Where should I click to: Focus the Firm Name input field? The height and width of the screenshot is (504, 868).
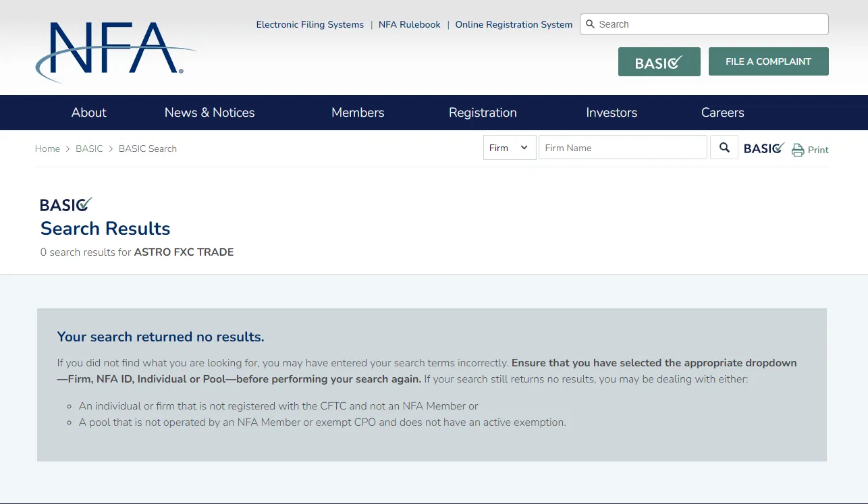pyautogui.click(x=623, y=148)
